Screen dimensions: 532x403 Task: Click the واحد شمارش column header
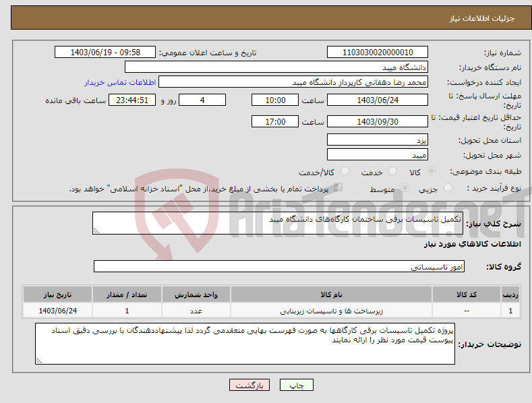[x=196, y=294]
